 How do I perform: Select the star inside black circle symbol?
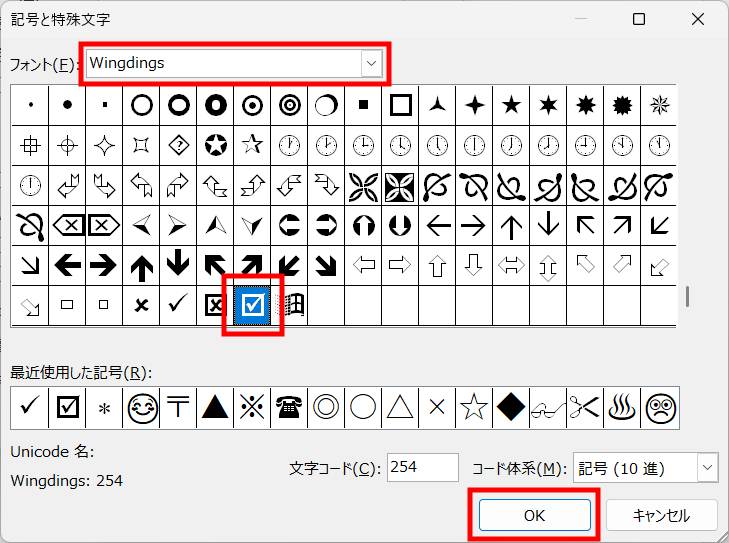(215, 146)
